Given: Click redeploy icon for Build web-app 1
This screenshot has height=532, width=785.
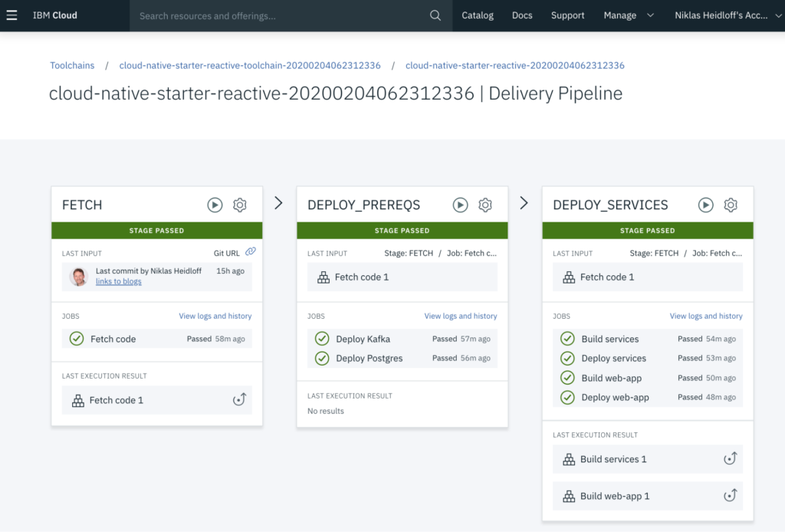Looking at the screenshot, I should [x=730, y=495].
